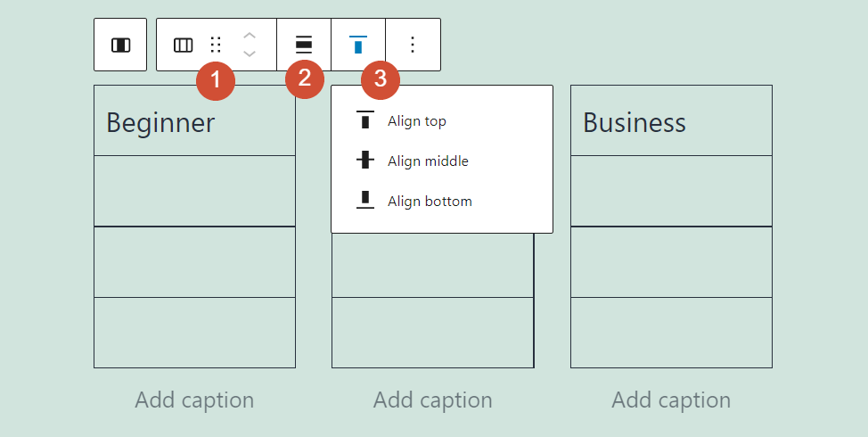Add caption under the Beginner table
The image size is (868, 437).
pyautogui.click(x=194, y=400)
